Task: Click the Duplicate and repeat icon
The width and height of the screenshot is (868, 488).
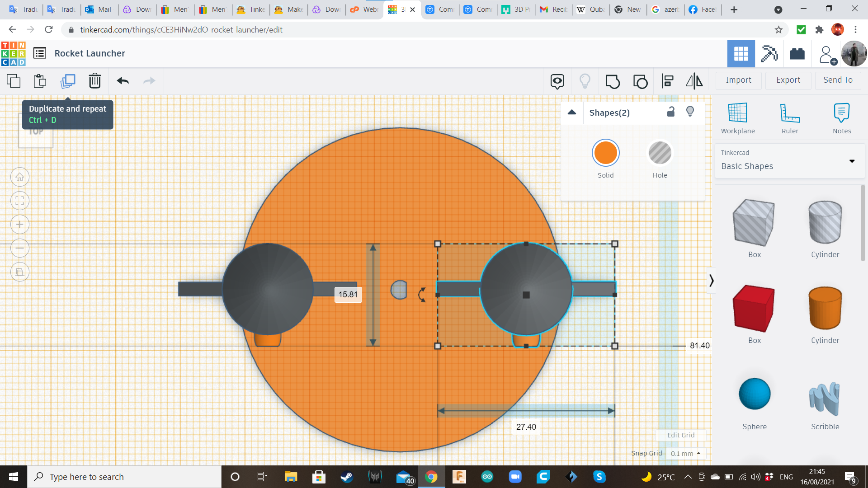Action: (68, 81)
